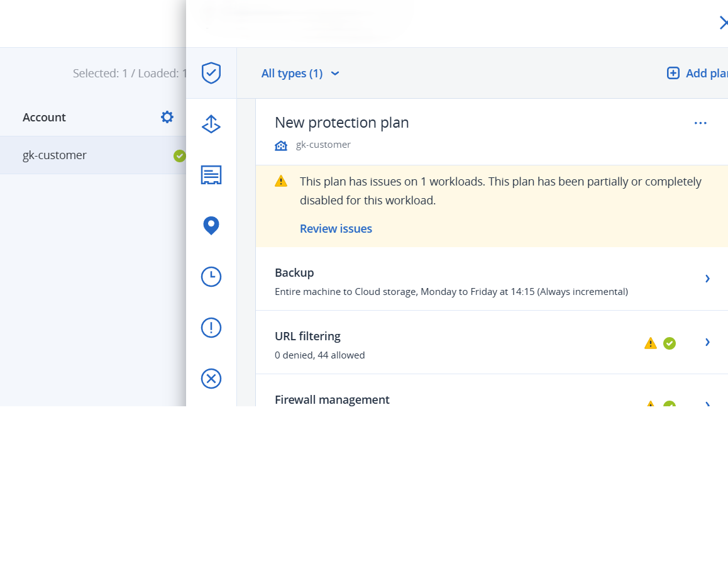Close the side panel with X
Viewport: 728px width, 561px height.
(723, 23)
